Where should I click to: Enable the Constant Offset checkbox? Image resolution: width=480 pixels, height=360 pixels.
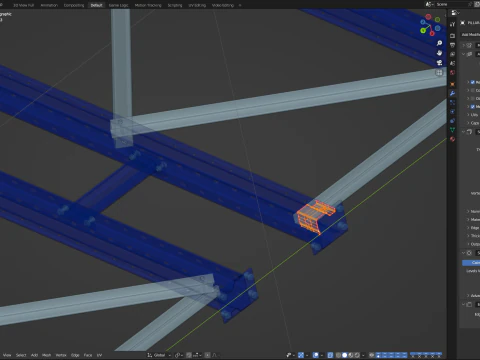(472, 90)
